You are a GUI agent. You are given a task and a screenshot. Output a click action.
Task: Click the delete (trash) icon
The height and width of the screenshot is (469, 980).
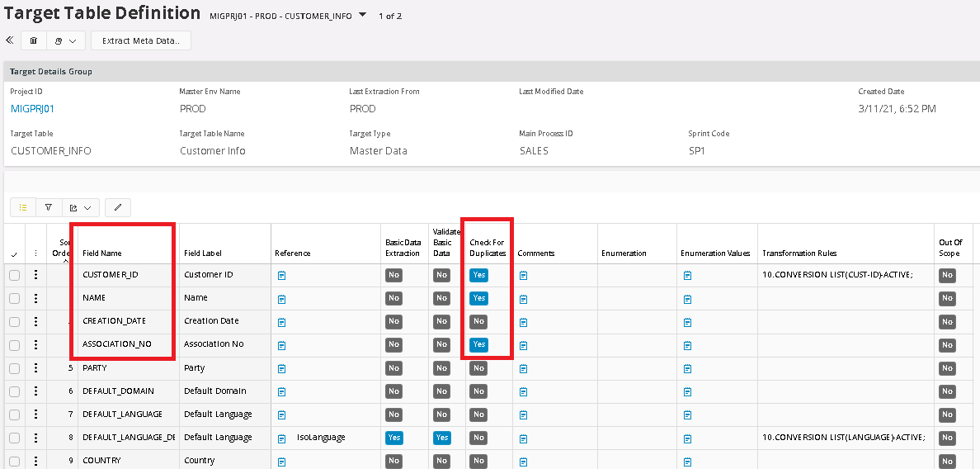click(33, 40)
